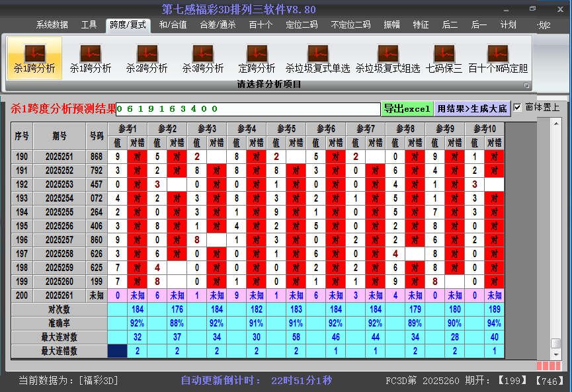572x392 pixels.
Task: Click the 导出excel button
Action: click(407, 108)
